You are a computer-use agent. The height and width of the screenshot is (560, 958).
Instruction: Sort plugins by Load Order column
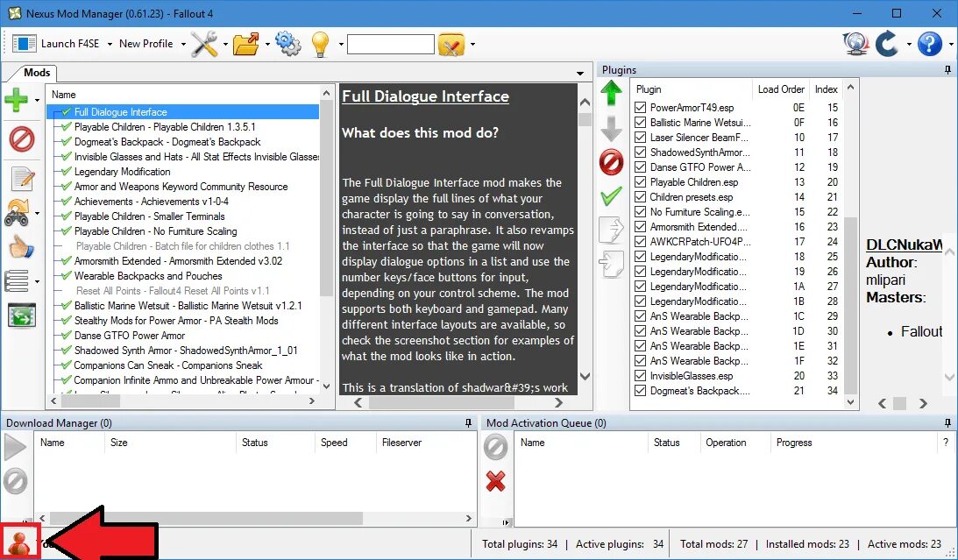click(x=781, y=89)
